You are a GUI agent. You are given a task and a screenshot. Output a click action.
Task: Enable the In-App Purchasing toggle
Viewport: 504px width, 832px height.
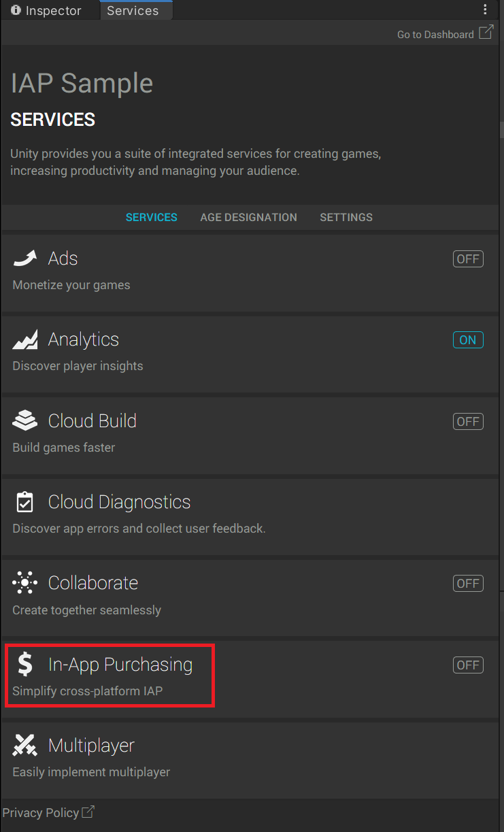pos(468,665)
